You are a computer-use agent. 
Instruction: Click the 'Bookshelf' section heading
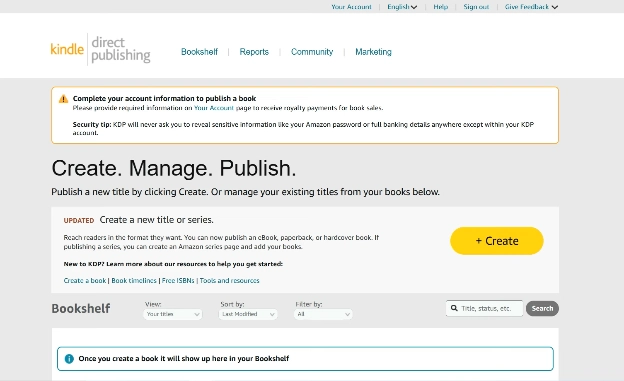tap(81, 309)
